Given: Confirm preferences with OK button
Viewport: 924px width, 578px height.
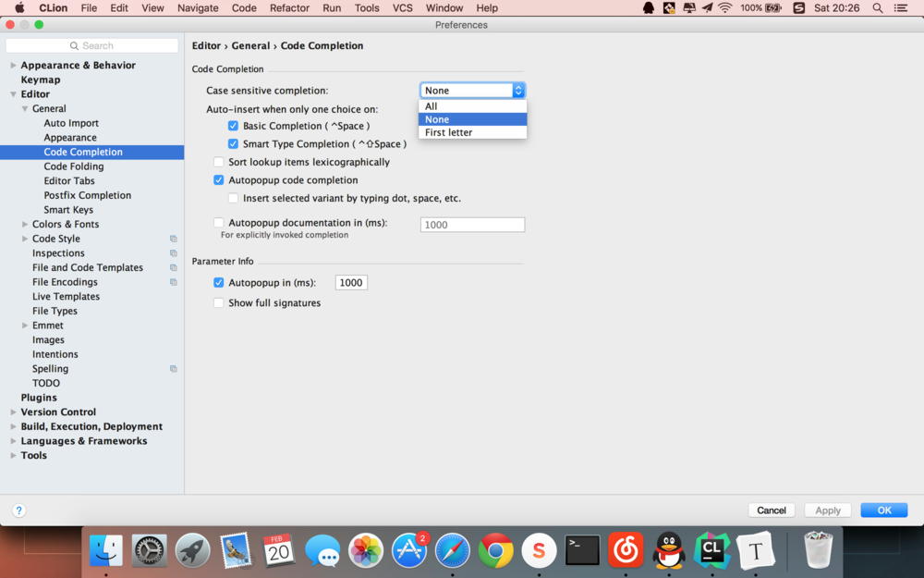Looking at the screenshot, I should [884, 510].
